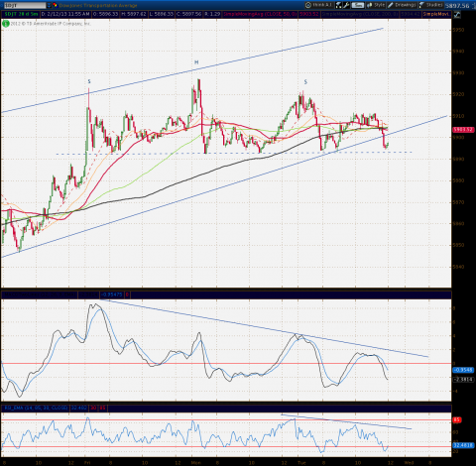The image size is (476, 466).
Task: Open chart settings via the wrench icon
Action: pos(346,5)
